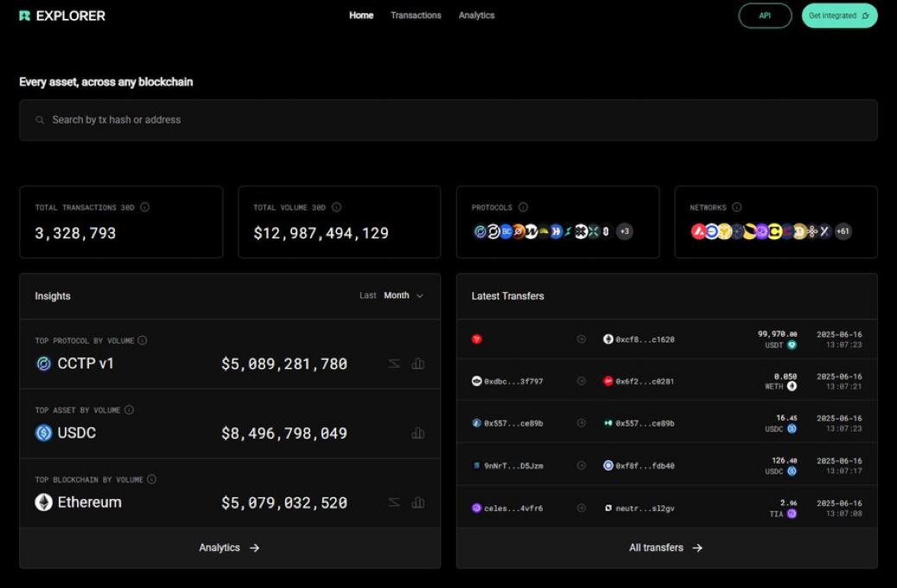Viewport: 897px width, 588px height.
Task: Click the Networks info icon
Action: (737, 207)
